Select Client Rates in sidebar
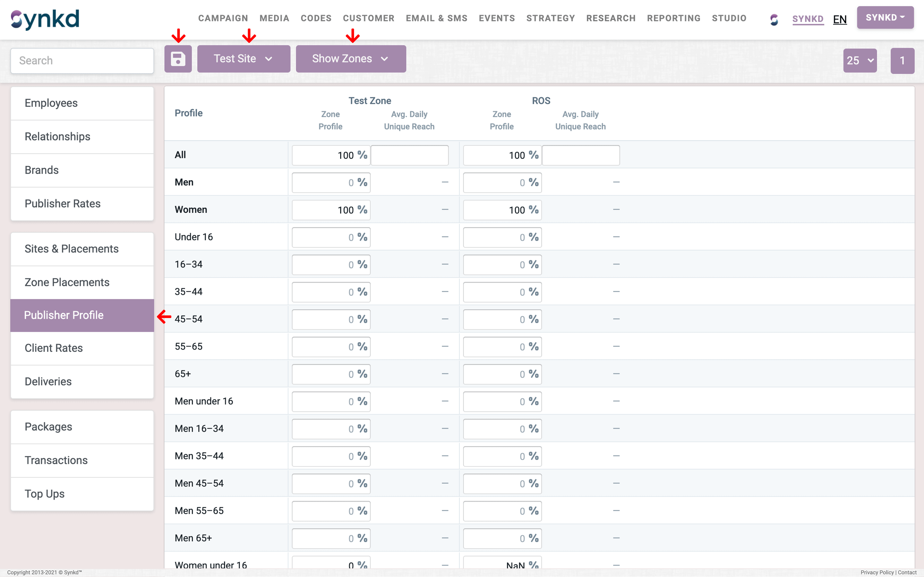Image resolution: width=924 pixels, height=577 pixels. click(54, 348)
